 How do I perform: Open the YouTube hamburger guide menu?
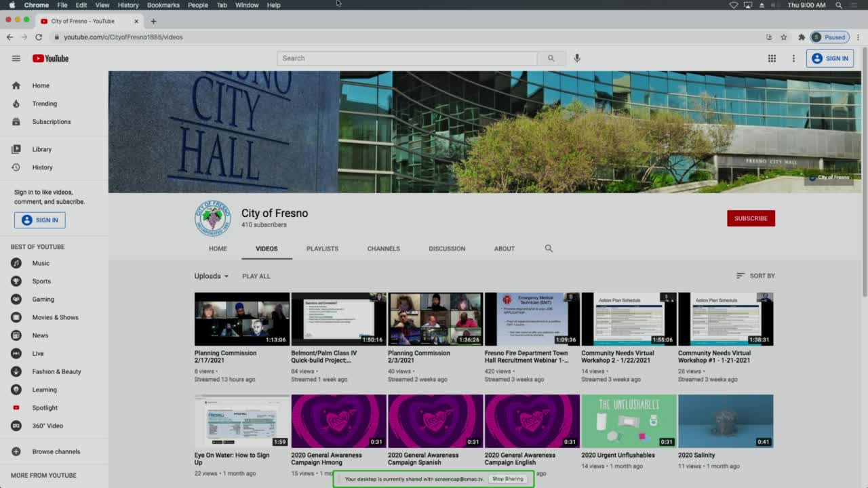pos(16,58)
